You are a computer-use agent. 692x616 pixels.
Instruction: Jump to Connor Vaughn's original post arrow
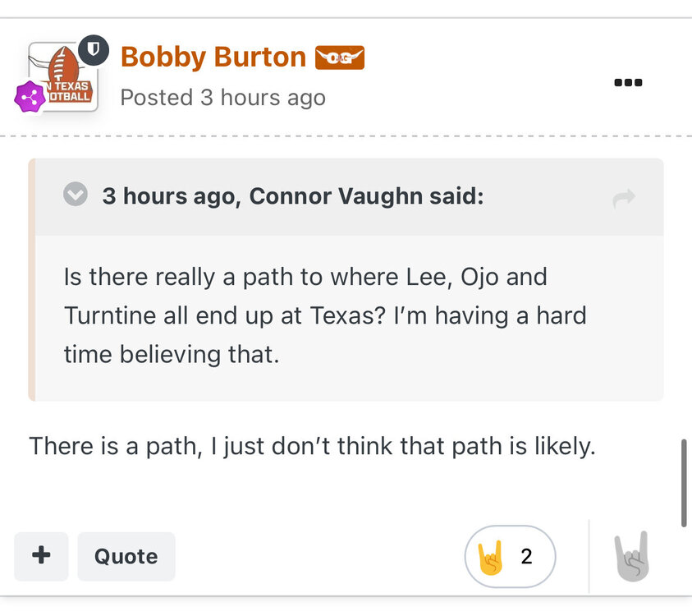(624, 198)
